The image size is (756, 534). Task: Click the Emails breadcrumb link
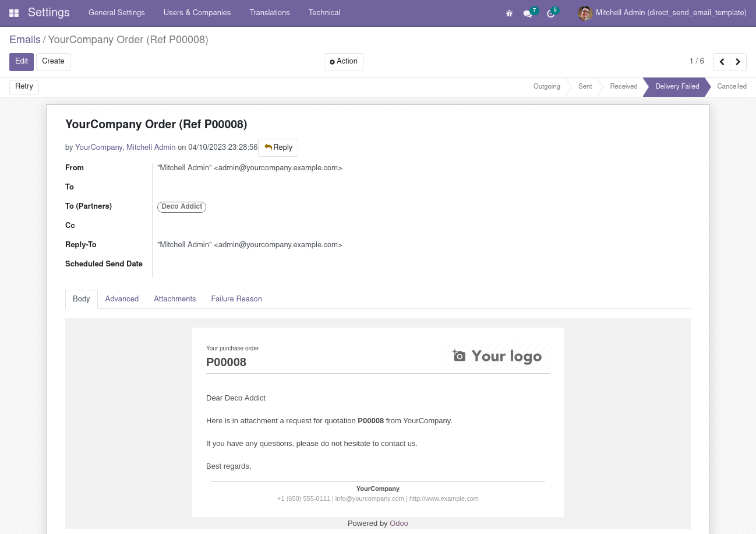coord(25,40)
